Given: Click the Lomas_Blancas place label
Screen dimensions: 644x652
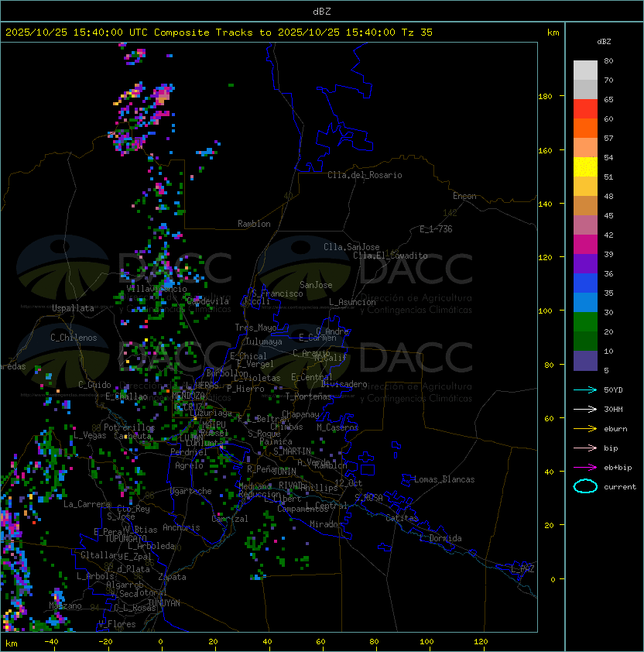Looking at the screenshot, I should click(444, 479).
